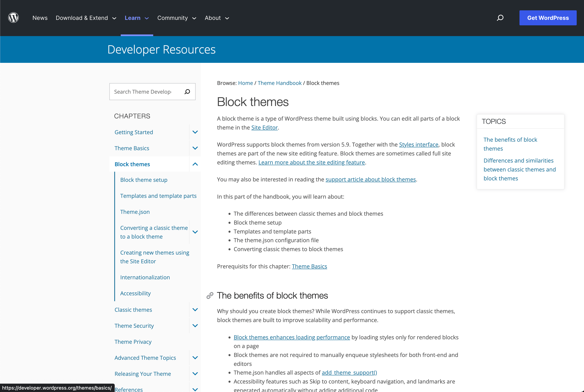Viewport: 584px width, 392px height.
Task: Open Theme Security chapter link
Action: click(134, 326)
